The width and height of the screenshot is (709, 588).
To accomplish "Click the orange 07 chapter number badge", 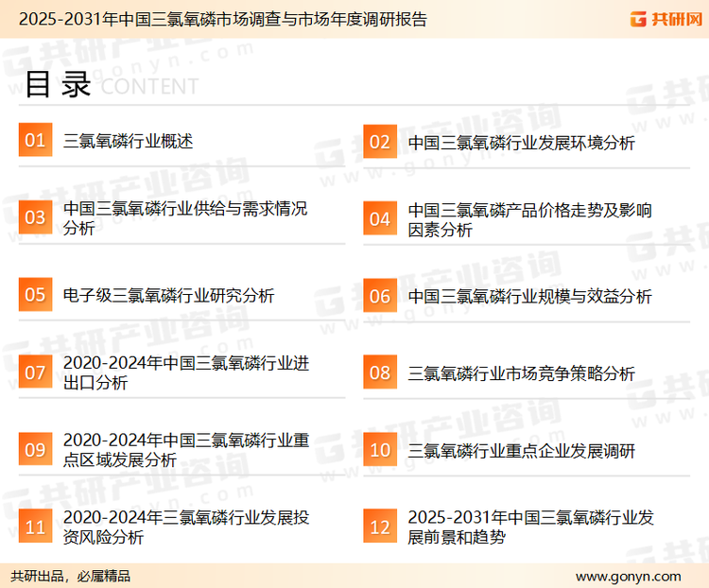I will pyautogui.click(x=35, y=372).
